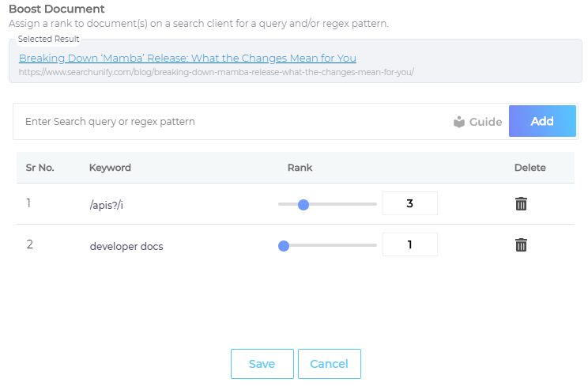Viewport: 588px width, 390px height.
Task: Click the developer docs keyword text
Action: tap(126, 246)
